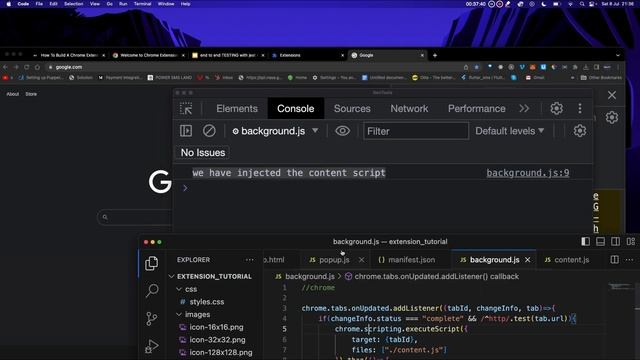Image resolution: width=640 pixels, height=360 pixels.
Task: Open the background.js context selector dropdown
Action: [x=276, y=131]
